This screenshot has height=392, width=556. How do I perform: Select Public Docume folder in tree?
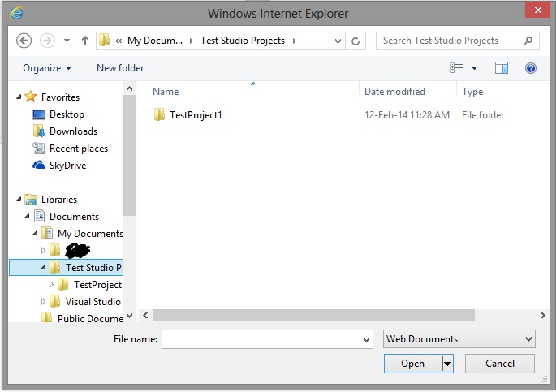click(x=90, y=319)
